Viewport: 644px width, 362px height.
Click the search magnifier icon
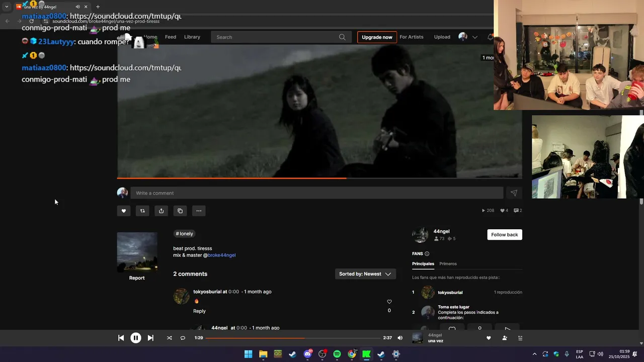[342, 37]
